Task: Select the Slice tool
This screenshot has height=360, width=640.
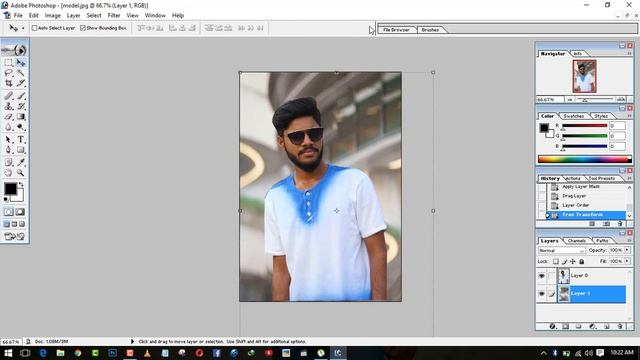Action: pyautogui.click(x=20, y=83)
